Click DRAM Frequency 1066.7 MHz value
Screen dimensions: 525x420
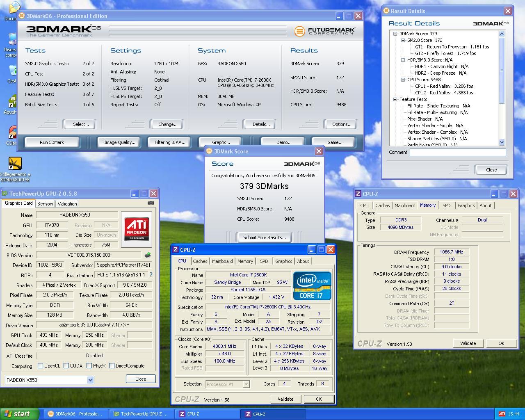[451, 252]
